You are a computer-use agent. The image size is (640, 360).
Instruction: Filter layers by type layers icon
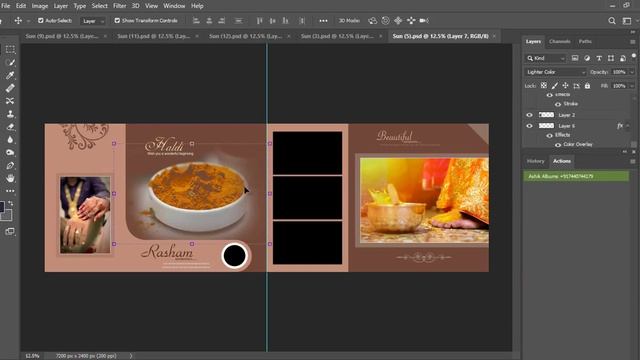[x=599, y=58]
